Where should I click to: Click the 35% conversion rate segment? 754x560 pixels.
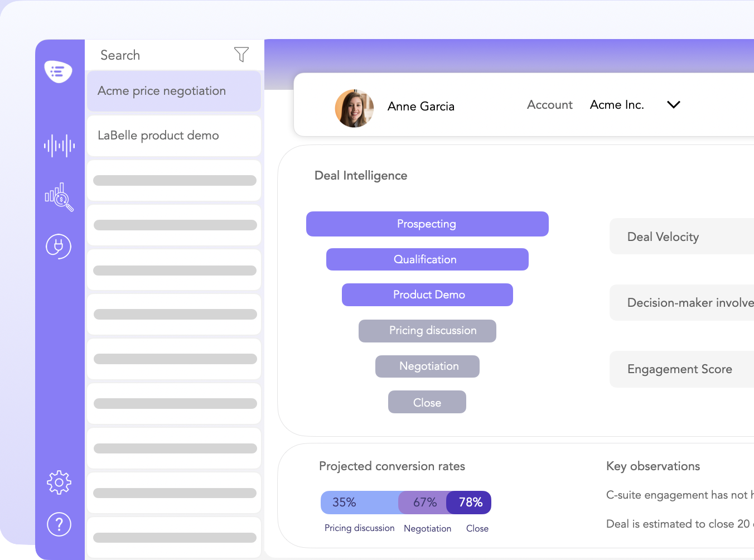pyautogui.click(x=360, y=503)
